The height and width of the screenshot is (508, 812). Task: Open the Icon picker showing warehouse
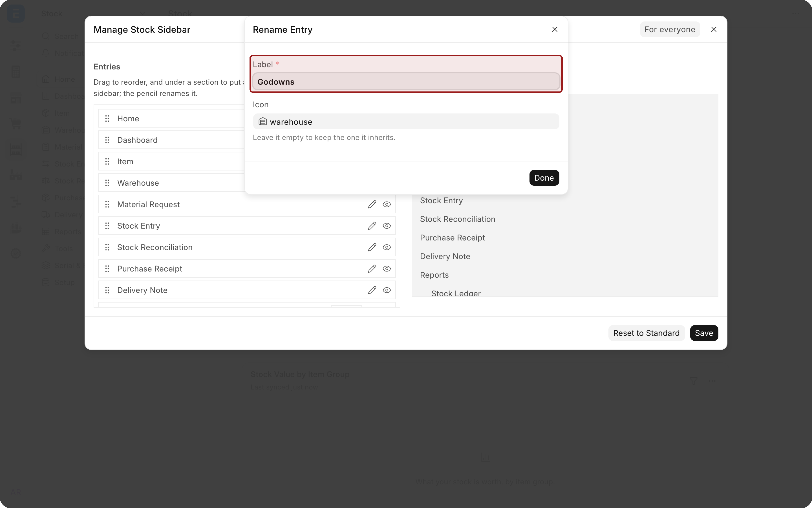(406, 122)
